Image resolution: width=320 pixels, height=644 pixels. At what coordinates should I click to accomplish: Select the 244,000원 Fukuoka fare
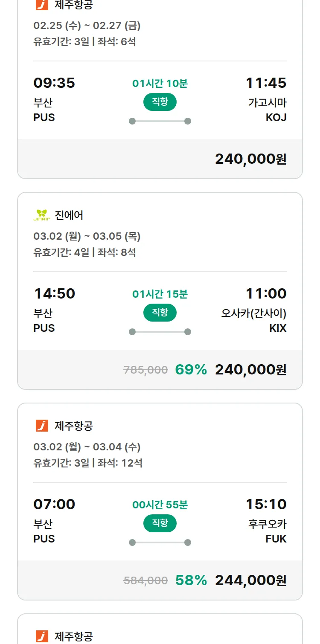[250, 580]
